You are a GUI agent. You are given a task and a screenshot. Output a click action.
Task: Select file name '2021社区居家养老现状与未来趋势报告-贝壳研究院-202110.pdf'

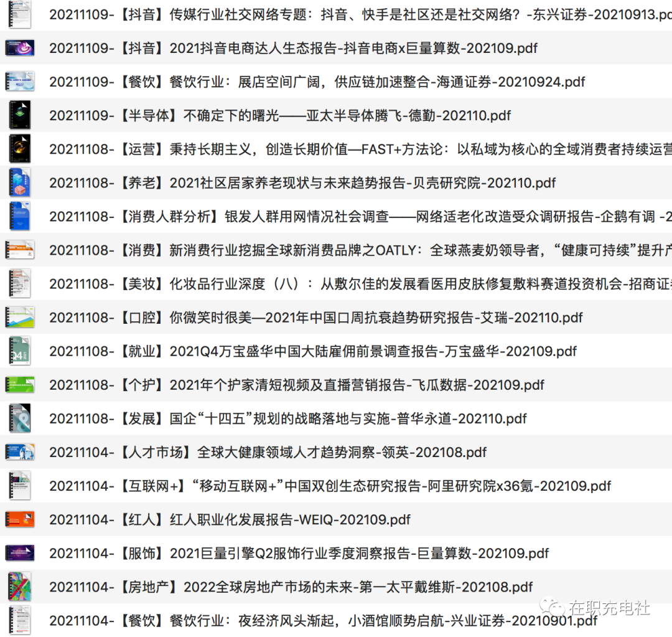[363, 183]
